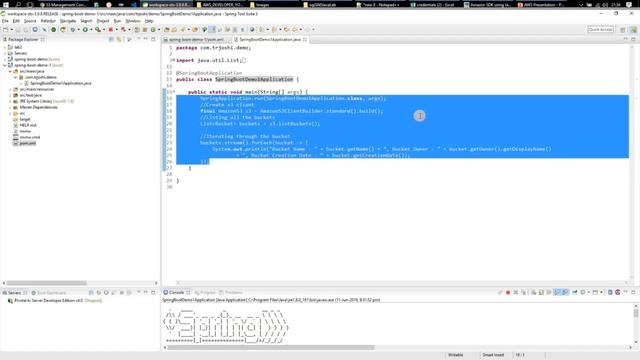
Task: Switch to the pom.xml editor tab
Action: (x=196, y=40)
